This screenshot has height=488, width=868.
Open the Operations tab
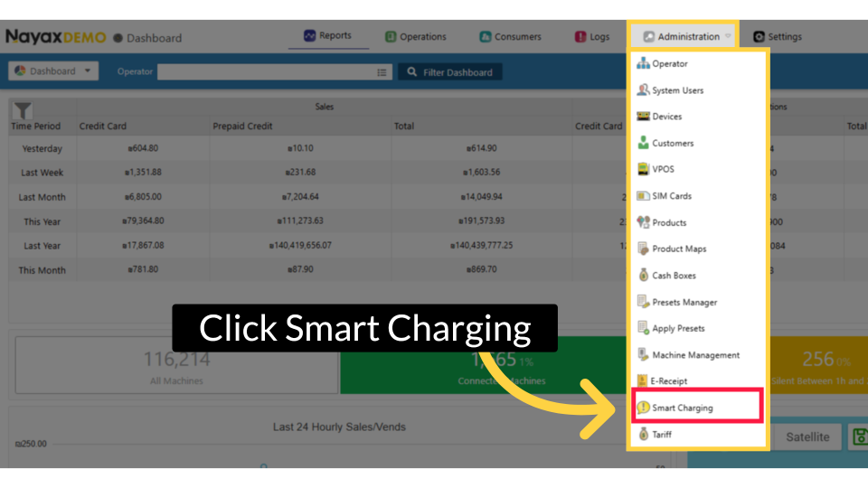pyautogui.click(x=416, y=36)
